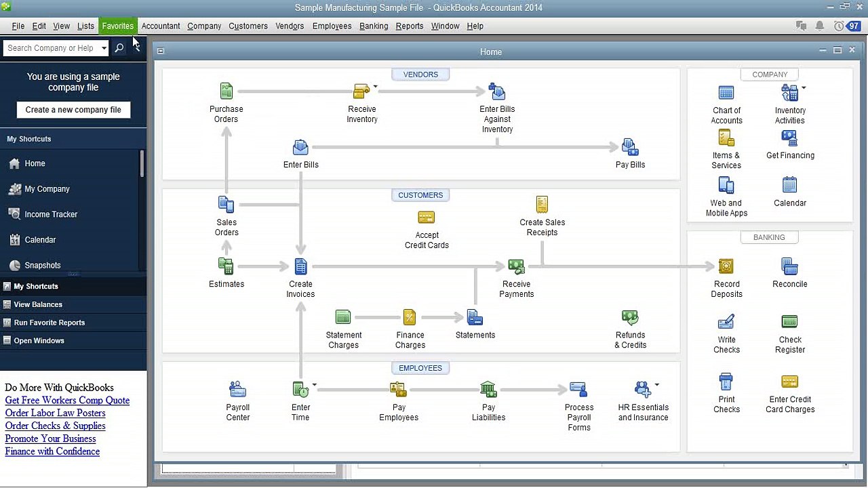Click the Finance Charges icon
Screen dimensions: 868x488
pos(410,317)
